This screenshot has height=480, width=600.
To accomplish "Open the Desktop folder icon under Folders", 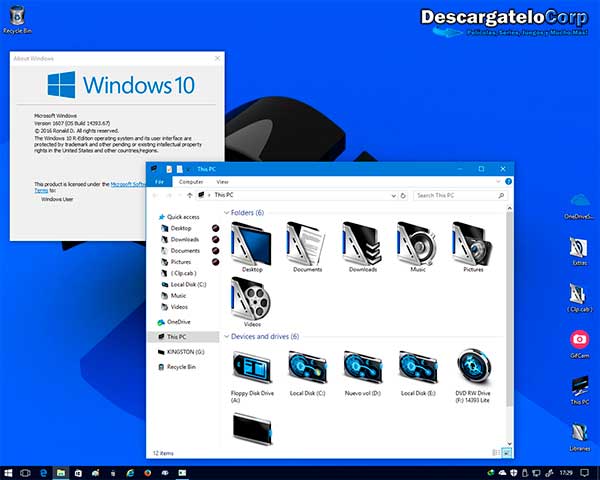I will click(251, 243).
